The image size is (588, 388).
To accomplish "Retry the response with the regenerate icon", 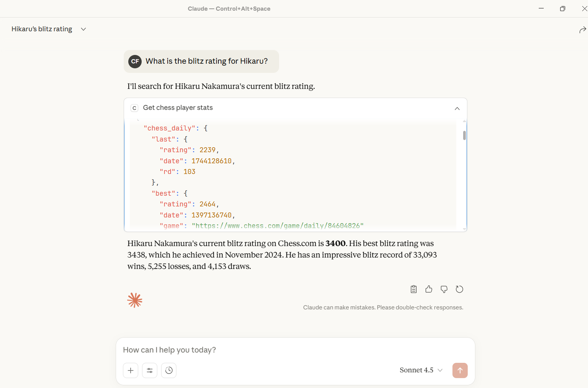I will point(459,289).
